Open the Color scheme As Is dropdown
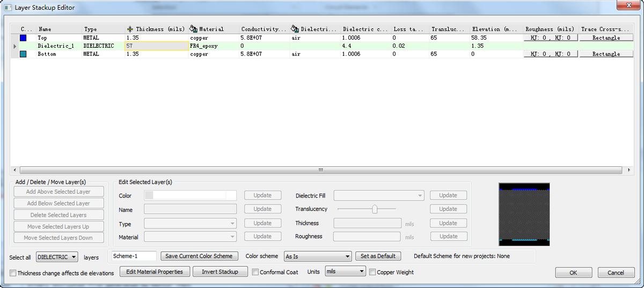Screen dimensions: 644x288 pyautogui.click(x=318, y=256)
